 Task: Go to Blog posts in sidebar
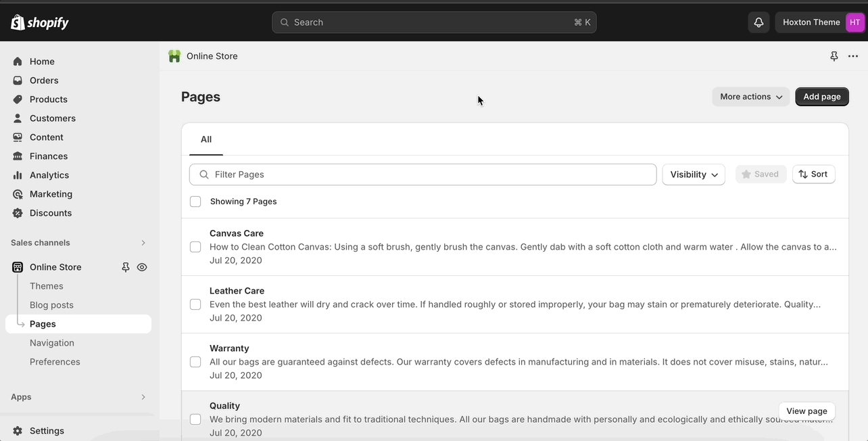pyautogui.click(x=51, y=305)
